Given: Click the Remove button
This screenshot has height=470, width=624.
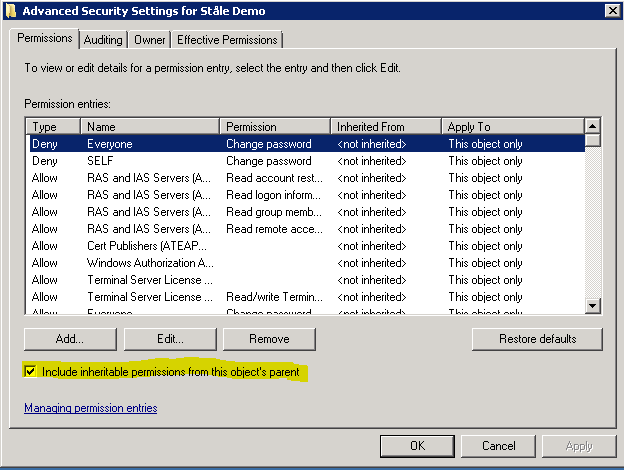Looking at the screenshot, I should pos(269,339).
